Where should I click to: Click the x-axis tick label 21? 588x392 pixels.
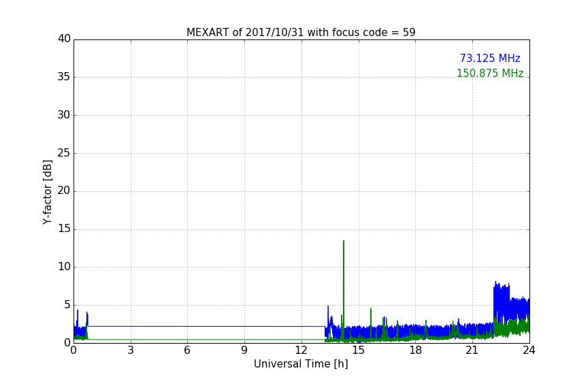coord(472,350)
